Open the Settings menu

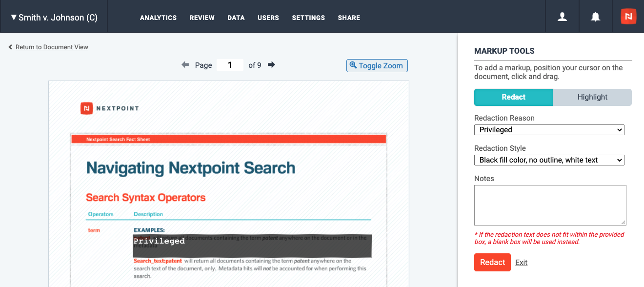(x=308, y=18)
